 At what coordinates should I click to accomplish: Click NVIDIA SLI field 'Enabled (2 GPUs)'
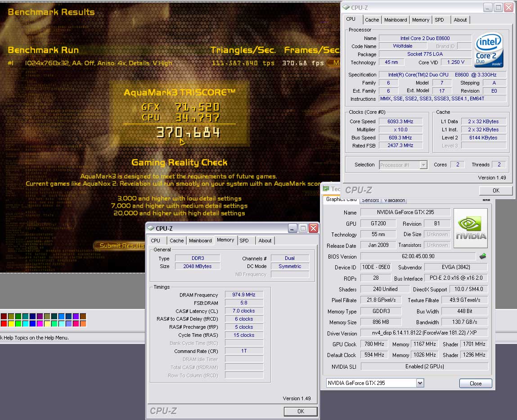pos(424,366)
